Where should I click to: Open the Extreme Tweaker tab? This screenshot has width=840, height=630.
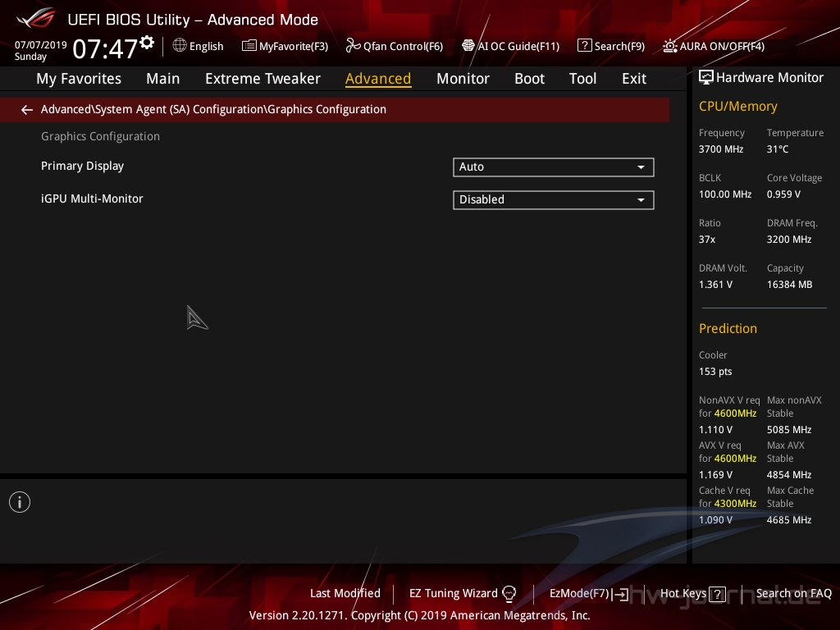click(262, 79)
